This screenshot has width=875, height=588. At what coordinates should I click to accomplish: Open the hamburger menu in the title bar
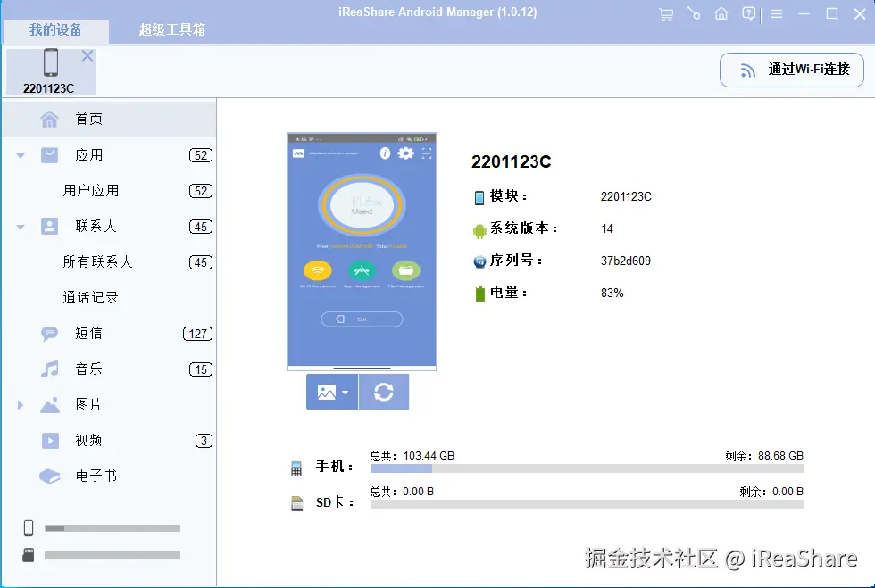click(x=776, y=14)
